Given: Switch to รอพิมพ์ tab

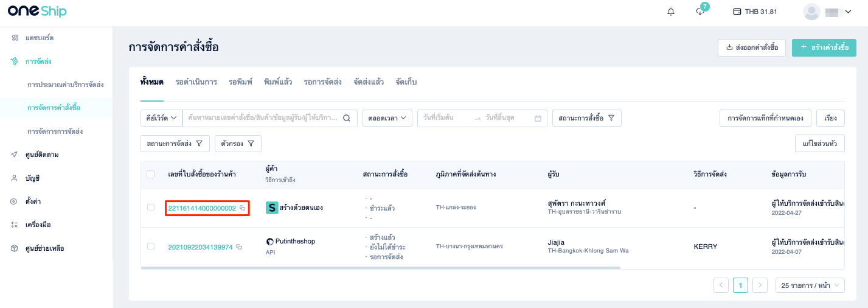Looking at the screenshot, I should tap(240, 82).
